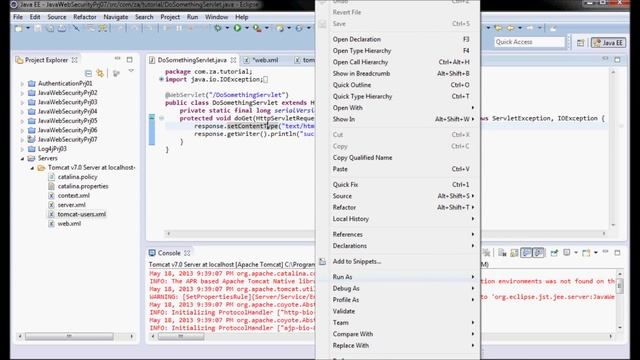Click the Console view icon
Viewport: 640px width, 360px height.
[152, 253]
